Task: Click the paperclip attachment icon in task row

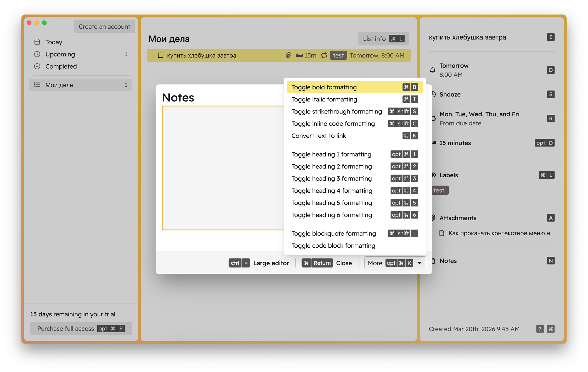Action: pyautogui.click(x=288, y=55)
